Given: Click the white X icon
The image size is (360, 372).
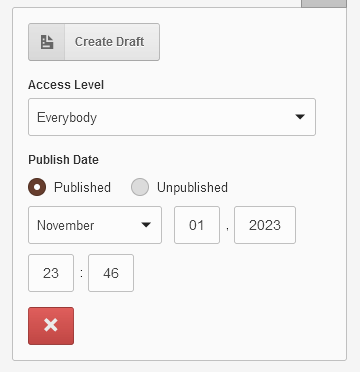Looking at the screenshot, I should 51,325.
